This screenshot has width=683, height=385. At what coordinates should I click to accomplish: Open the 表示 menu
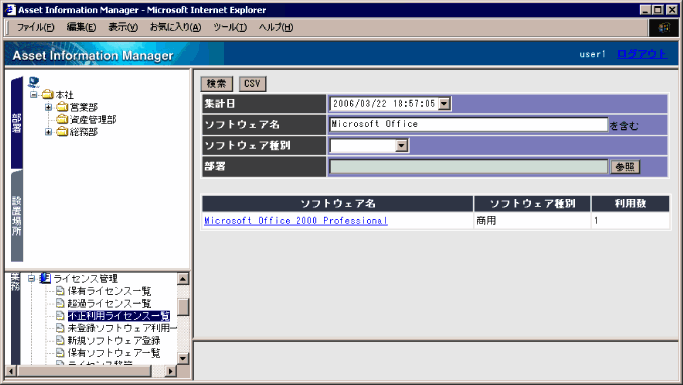click(x=123, y=27)
